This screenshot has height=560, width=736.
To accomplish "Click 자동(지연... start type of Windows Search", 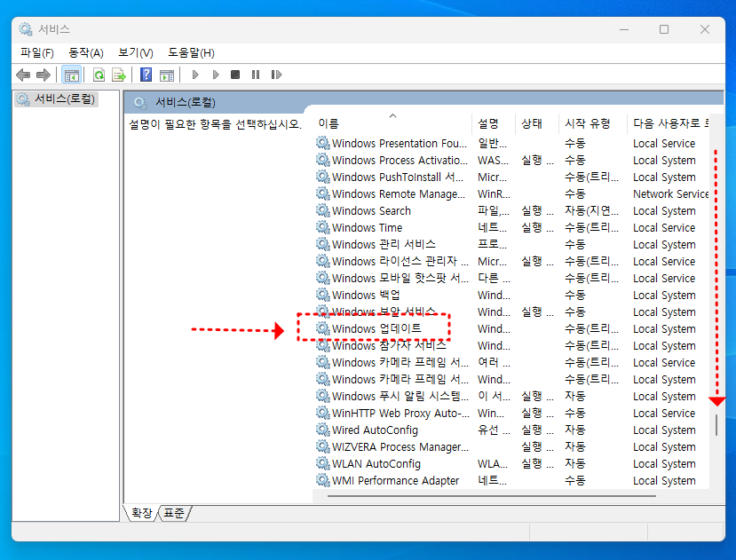I will coord(591,210).
